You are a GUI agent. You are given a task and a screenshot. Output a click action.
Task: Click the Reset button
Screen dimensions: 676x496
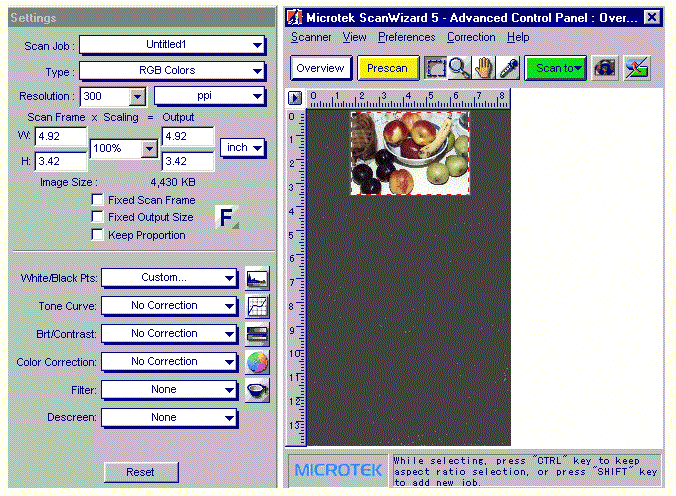click(141, 472)
